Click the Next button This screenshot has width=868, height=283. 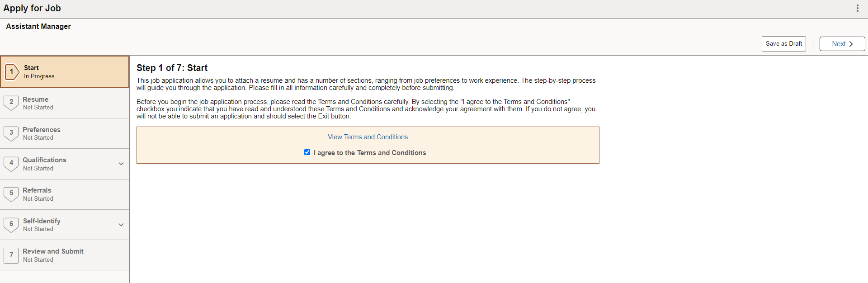(842, 44)
